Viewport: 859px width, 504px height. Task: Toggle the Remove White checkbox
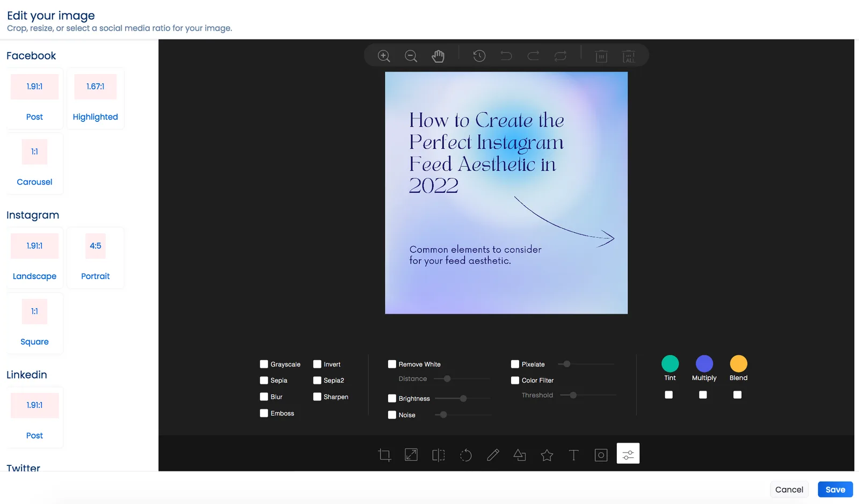(392, 364)
